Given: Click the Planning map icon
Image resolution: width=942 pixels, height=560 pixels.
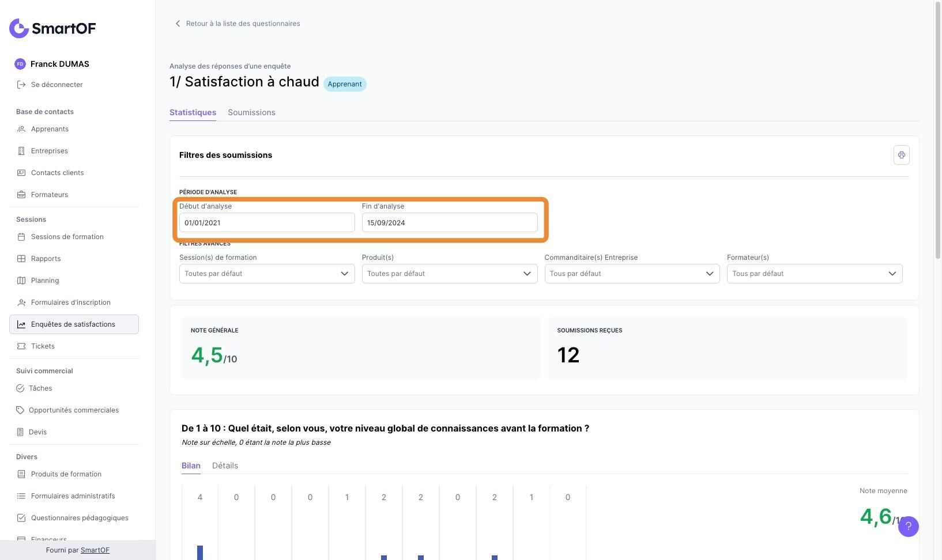Looking at the screenshot, I should click(x=21, y=281).
